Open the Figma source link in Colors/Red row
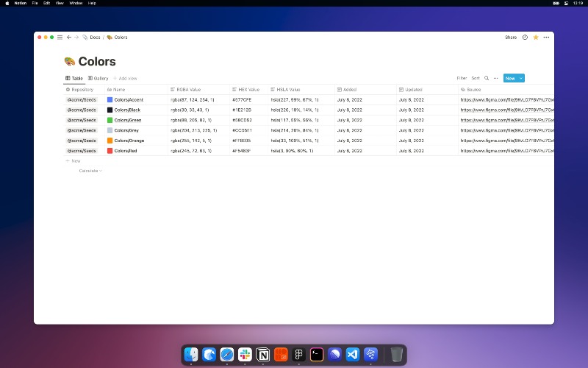 coord(507,150)
